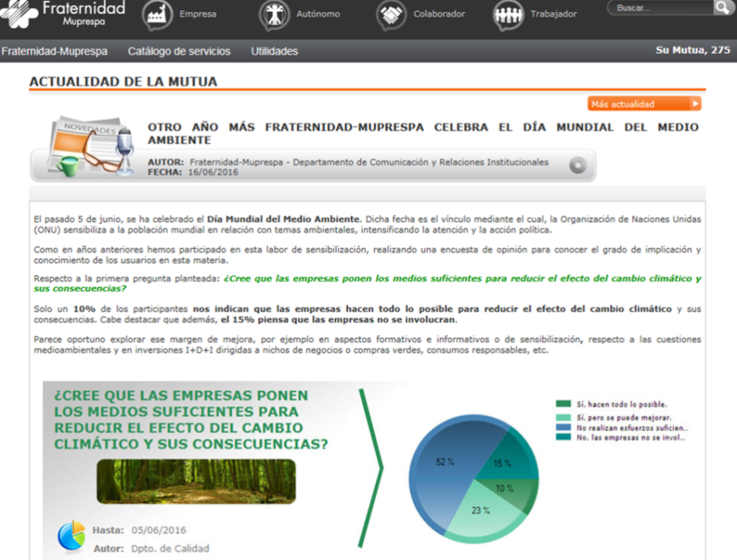Click the Hasta date 05/06/2016
Image resolution: width=737 pixels, height=560 pixels.
pyautogui.click(x=159, y=530)
